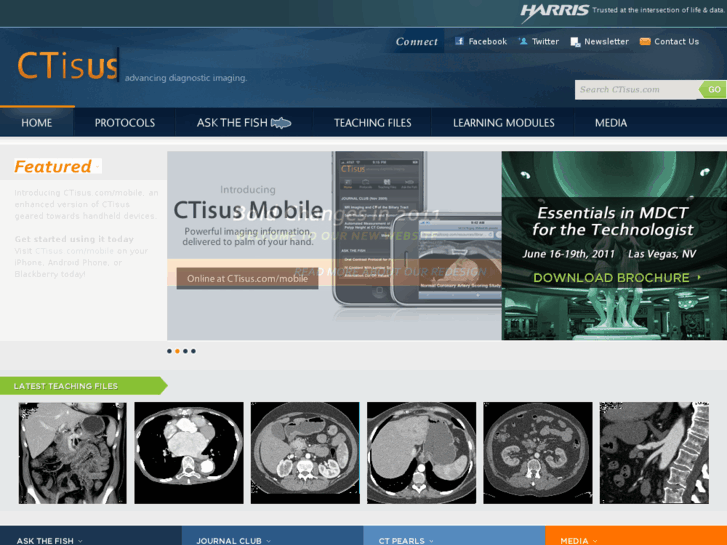Click the Search CTisus.com input field
This screenshot has height=545, width=727.
636,90
